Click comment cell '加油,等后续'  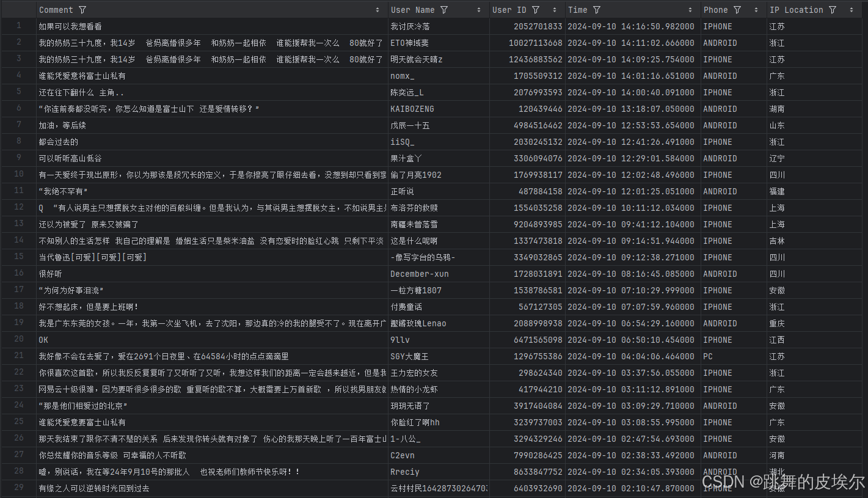212,125
